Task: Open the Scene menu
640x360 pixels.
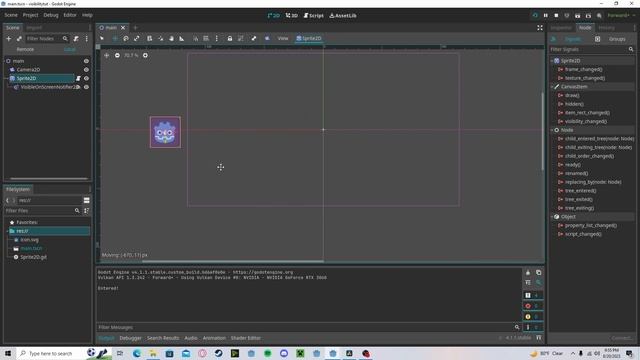Action: pyautogui.click(x=11, y=15)
